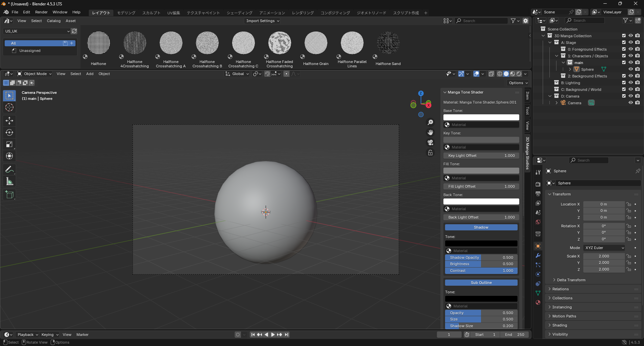644x346 pixels.
Task: Click the Sub Outline button
Action: [x=481, y=283]
